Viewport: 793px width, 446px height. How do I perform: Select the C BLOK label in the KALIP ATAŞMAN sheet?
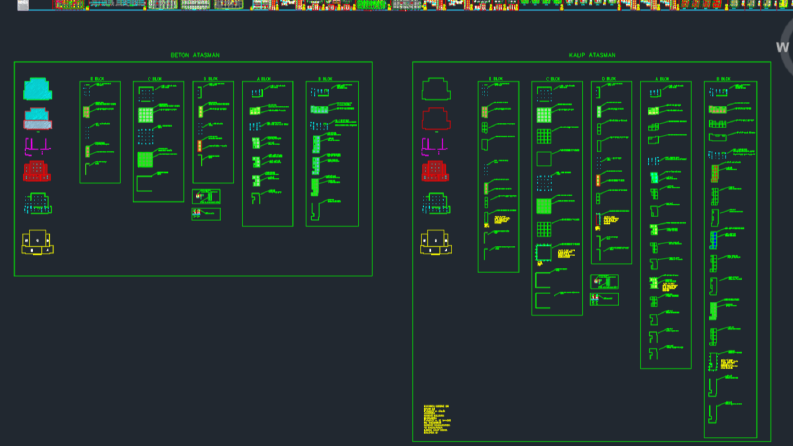pos(553,79)
